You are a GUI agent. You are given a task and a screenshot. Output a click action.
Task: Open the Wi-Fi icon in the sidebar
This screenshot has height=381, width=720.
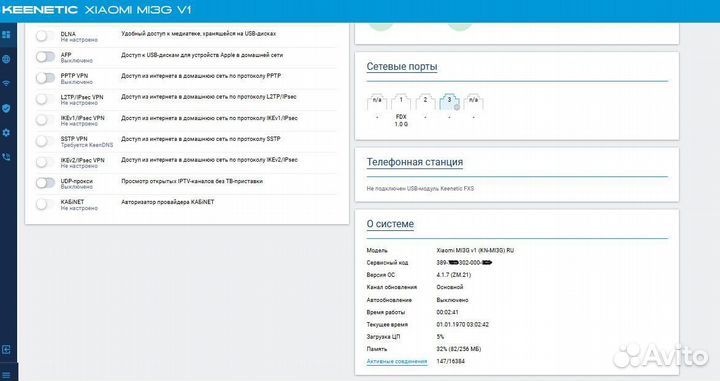(6, 84)
